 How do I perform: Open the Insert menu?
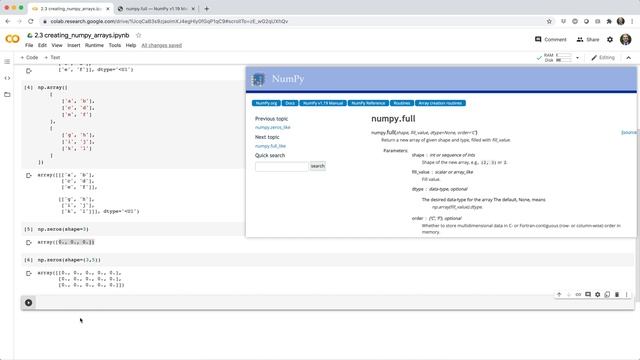pyautogui.click(x=73, y=45)
